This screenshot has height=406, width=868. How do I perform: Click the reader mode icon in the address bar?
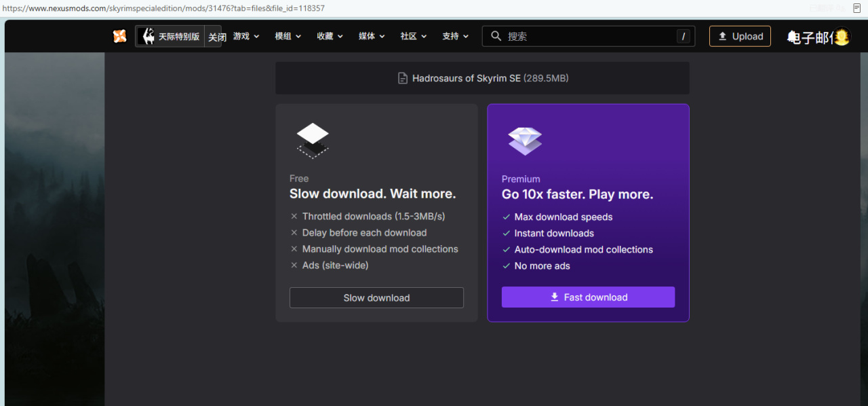click(857, 8)
